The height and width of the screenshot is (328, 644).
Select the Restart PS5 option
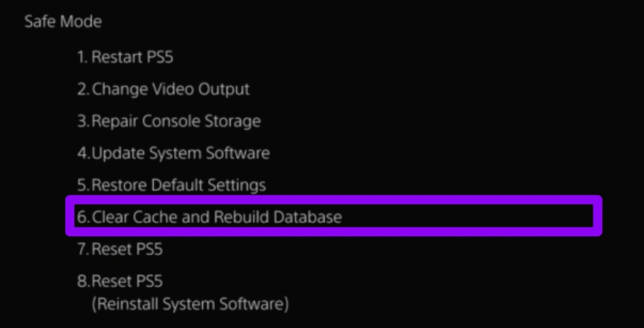tap(125, 58)
